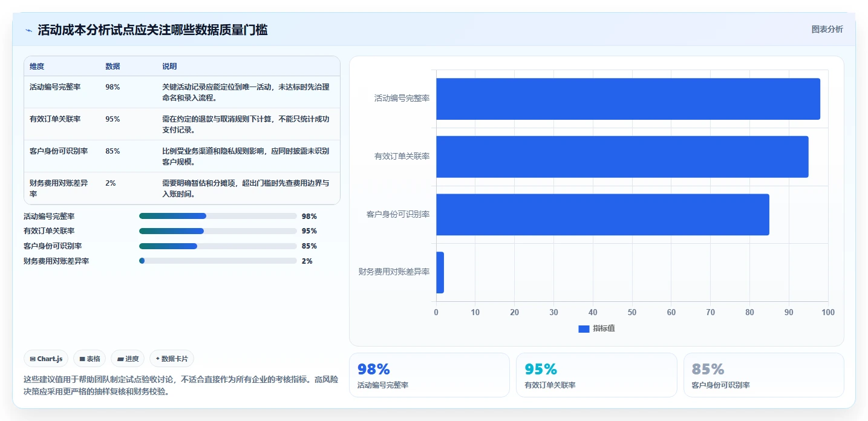Click the description starting 需在约定的退款
This screenshot has height=421, width=868.
pos(246,124)
